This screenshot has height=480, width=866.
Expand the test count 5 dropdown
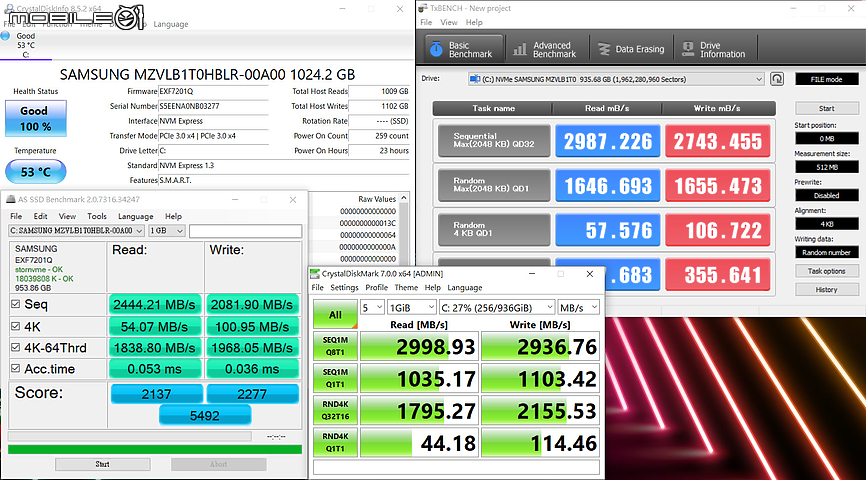372,307
